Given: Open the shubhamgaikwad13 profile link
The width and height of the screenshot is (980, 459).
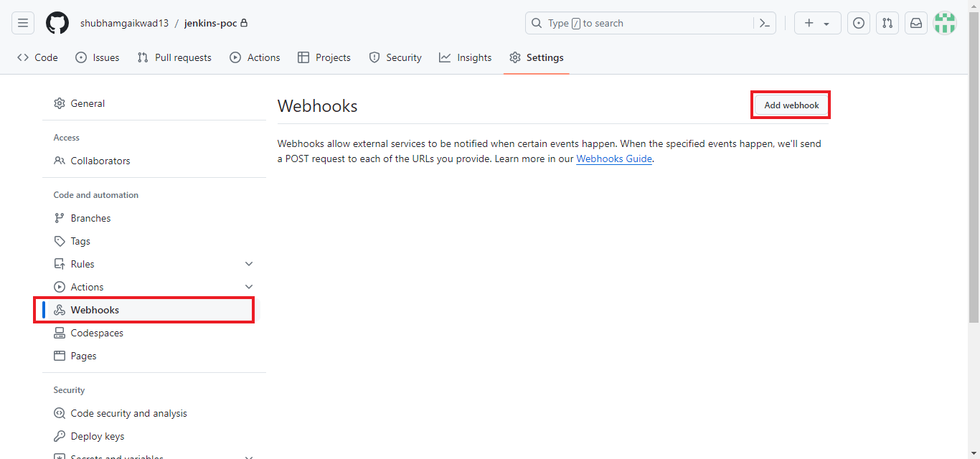Looking at the screenshot, I should click(x=124, y=23).
